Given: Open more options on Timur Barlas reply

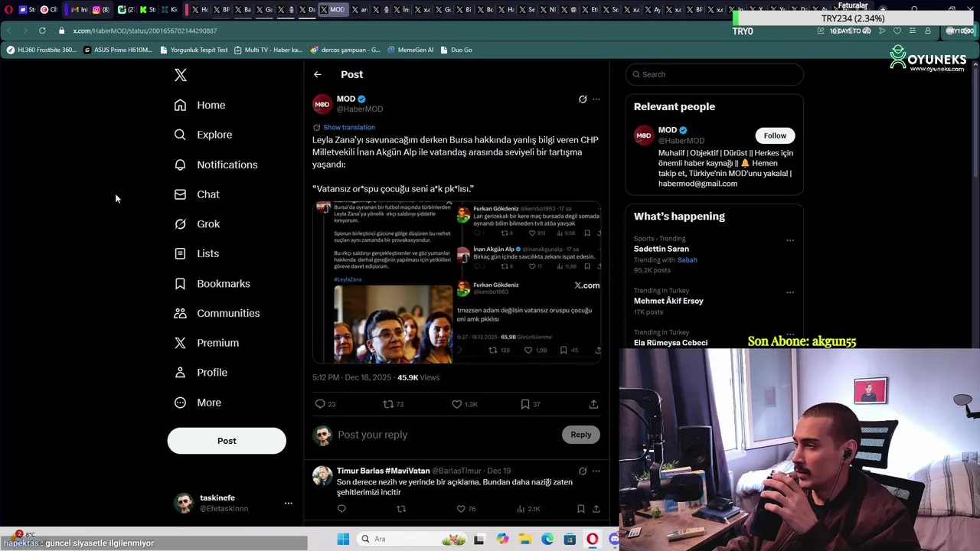Looking at the screenshot, I should tap(596, 471).
